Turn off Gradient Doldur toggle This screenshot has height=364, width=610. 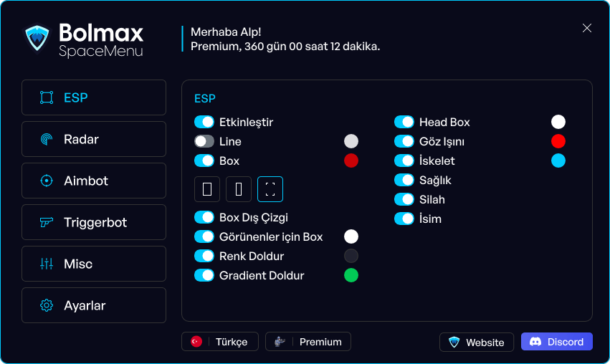[x=204, y=275]
